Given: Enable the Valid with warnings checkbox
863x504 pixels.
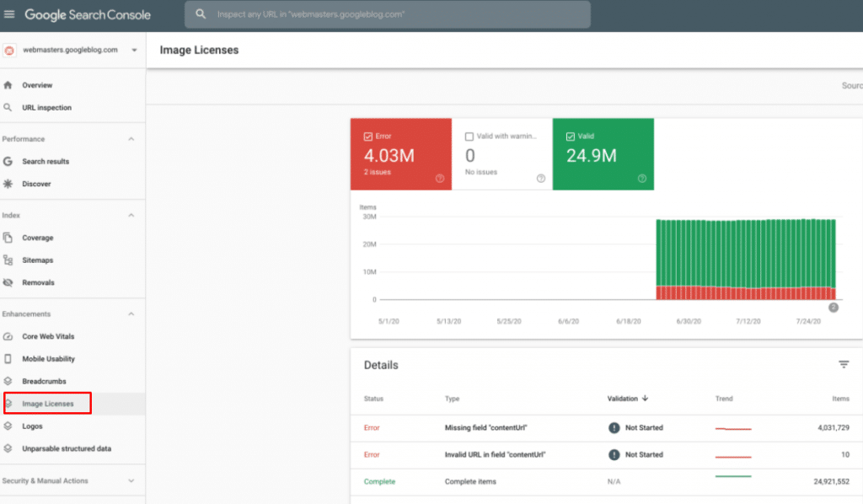Looking at the screenshot, I should point(469,137).
